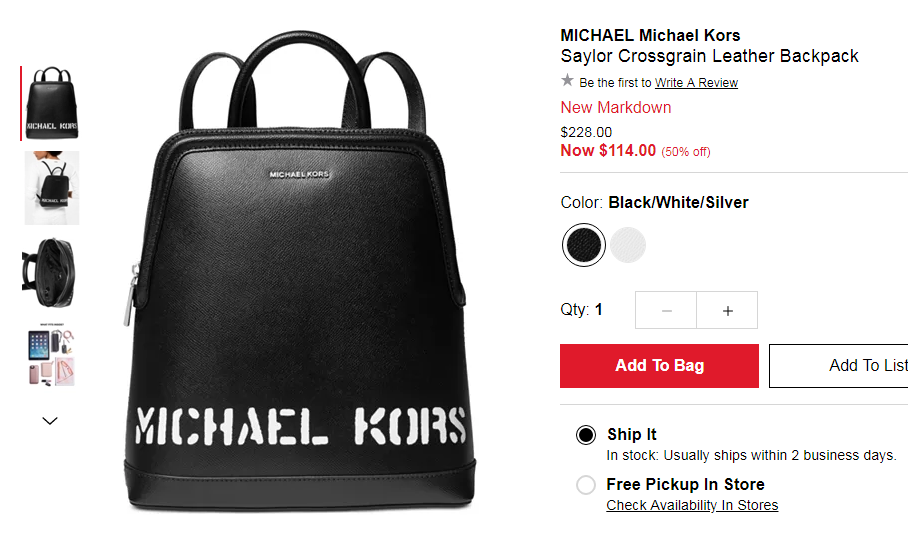Increase quantity with the plus button
The width and height of the screenshot is (908, 543).
[x=727, y=310]
